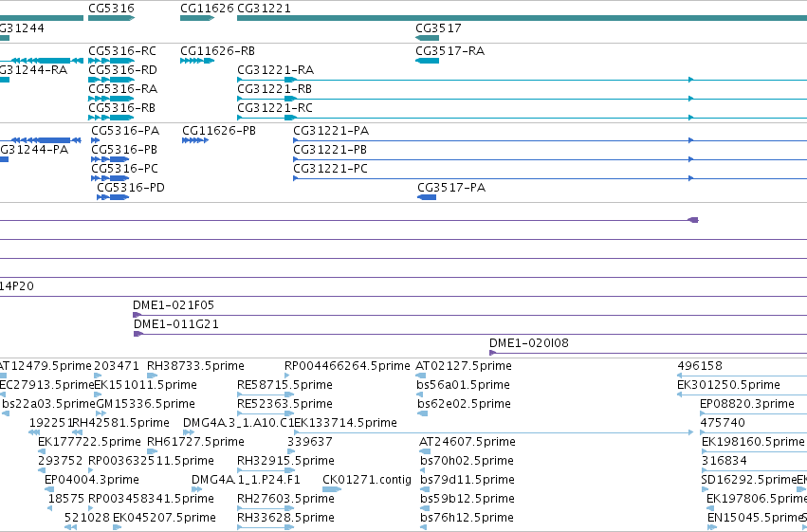807x532 pixels.
Task: Click transcript CG3517-RA label
Action: (449, 51)
